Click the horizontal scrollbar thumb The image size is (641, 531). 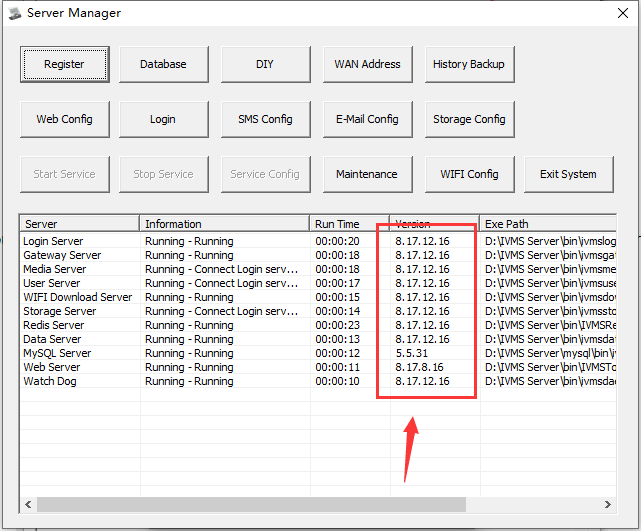(x=251, y=504)
